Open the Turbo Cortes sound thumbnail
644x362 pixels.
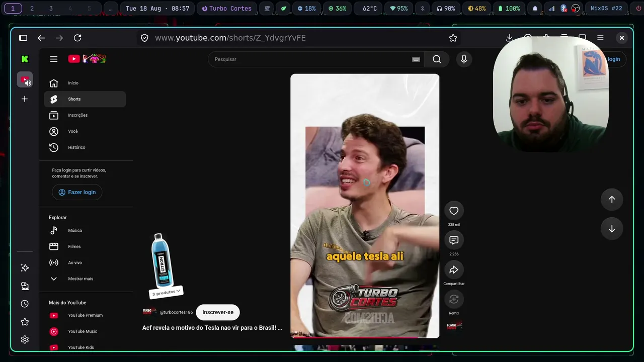click(454, 326)
